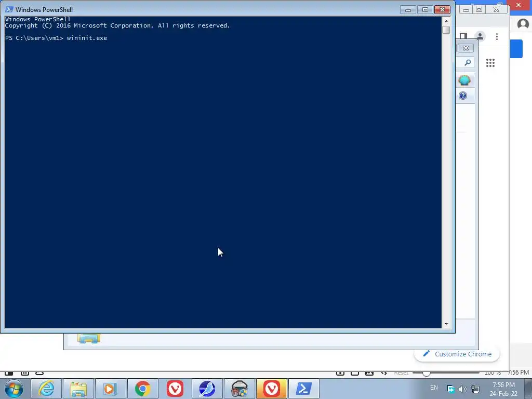The height and width of the screenshot is (399, 532).
Task: Click the search magnifier in Explorer window
Action: coord(467,62)
